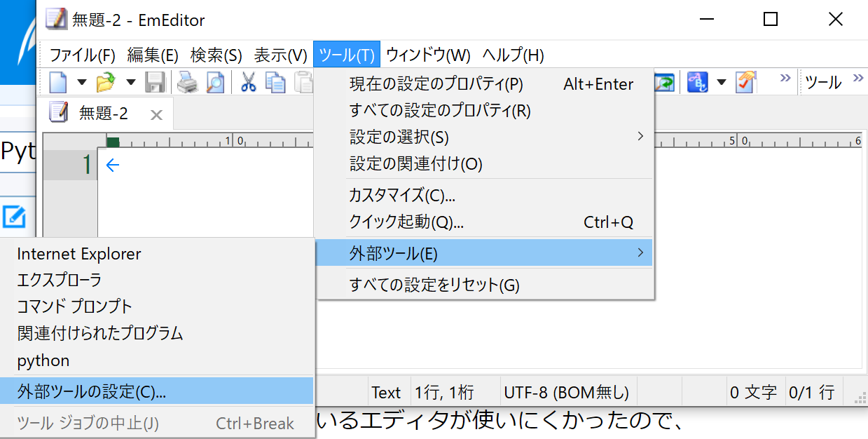Viewport: 868px width, 439px height.
Task: Click the Open folder icon
Action: click(x=106, y=83)
